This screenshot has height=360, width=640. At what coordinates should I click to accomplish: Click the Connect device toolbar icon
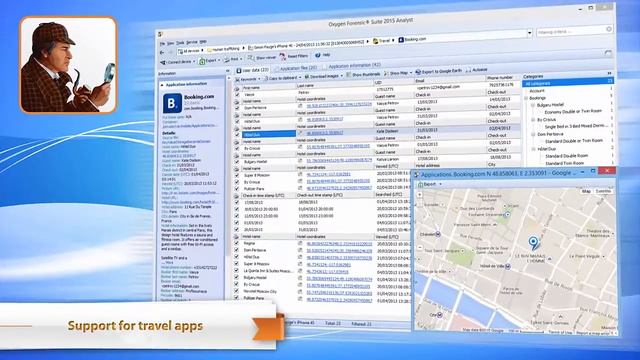point(163,62)
